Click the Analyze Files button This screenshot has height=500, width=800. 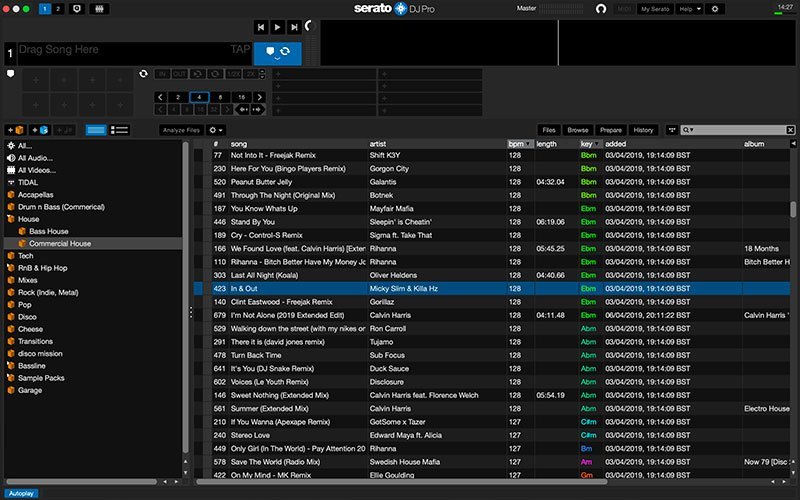(x=181, y=130)
